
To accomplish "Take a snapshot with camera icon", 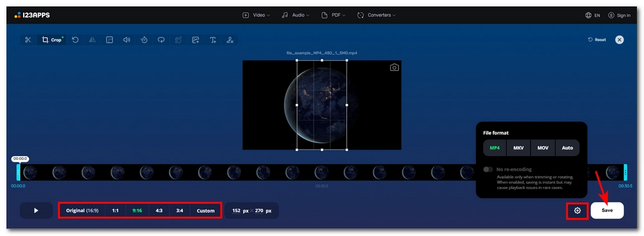I will (394, 68).
